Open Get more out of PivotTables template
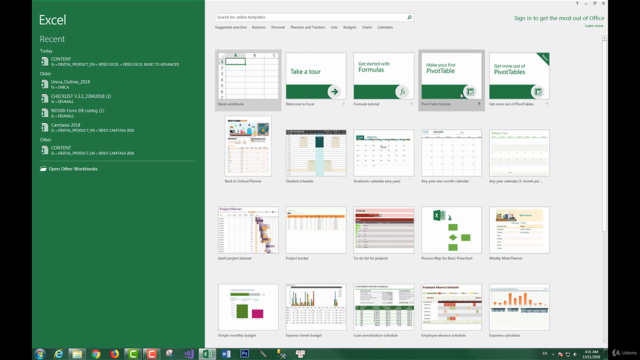Viewport: 640px width, 360px height. coord(519,76)
